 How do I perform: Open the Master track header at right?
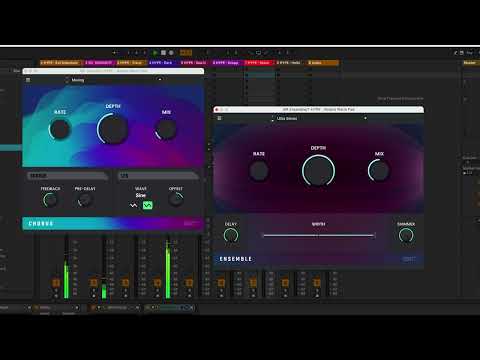tap(471, 62)
